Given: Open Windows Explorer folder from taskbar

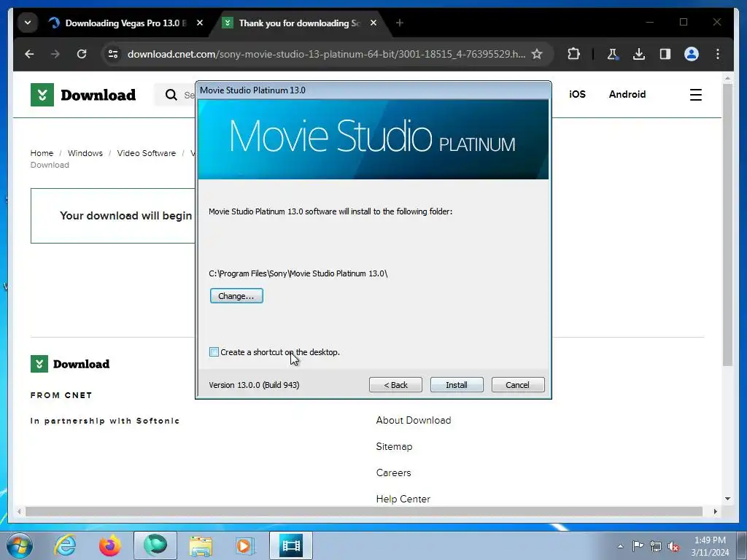Looking at the screenshot, I should click(201, 545).
